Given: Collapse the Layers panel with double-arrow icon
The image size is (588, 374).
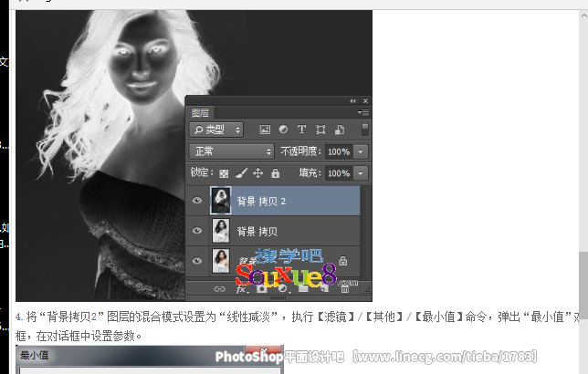Looking at the screenshot, I should tap(352, 101).
